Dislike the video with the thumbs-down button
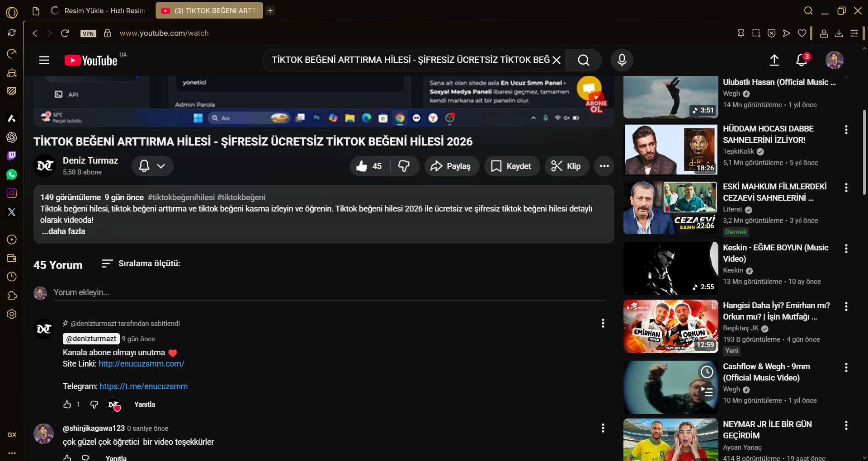This screenshot has height=461, width=868. (404, 166)
